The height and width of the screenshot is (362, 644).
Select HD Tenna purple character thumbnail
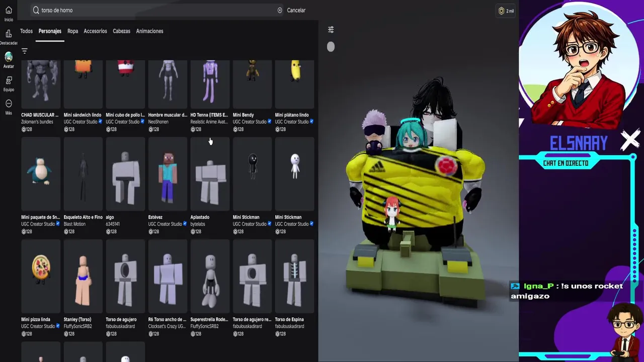pyautogui.click(x=210, y=84)
